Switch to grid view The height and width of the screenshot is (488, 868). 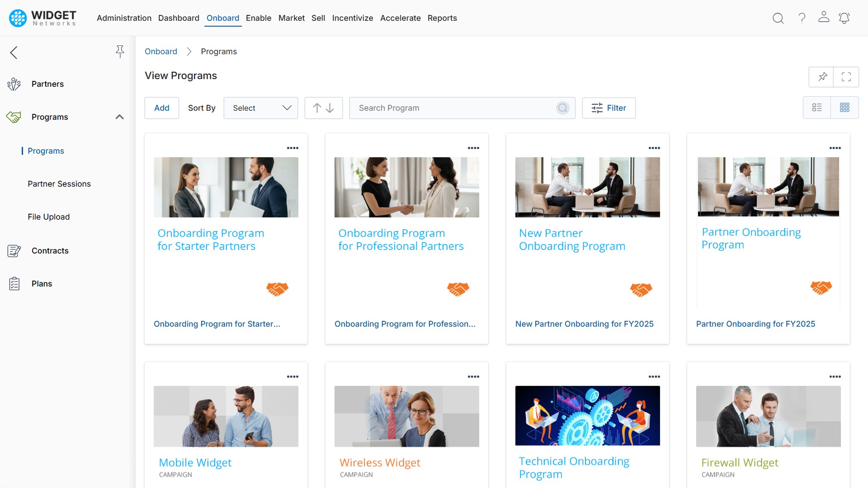pyautogui.click(x=845, y=108)
